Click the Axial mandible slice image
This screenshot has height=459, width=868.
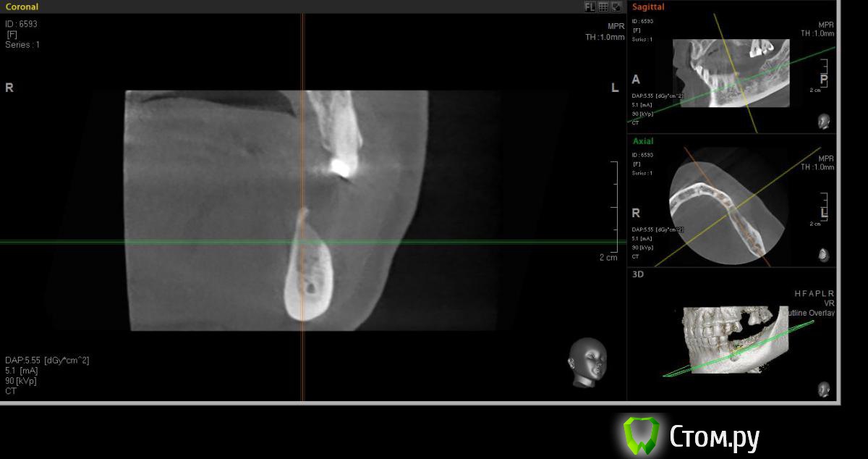point(727,207)
